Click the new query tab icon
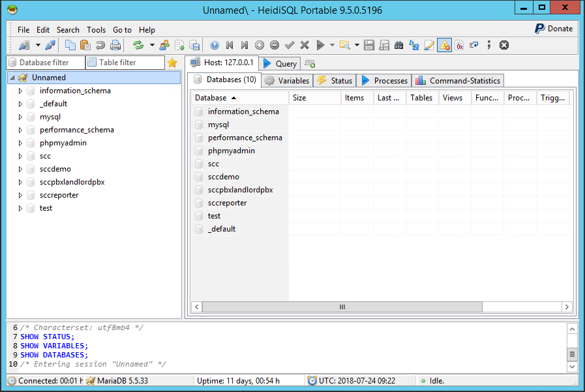The image size is (585, 392). [x=310, y=64]
